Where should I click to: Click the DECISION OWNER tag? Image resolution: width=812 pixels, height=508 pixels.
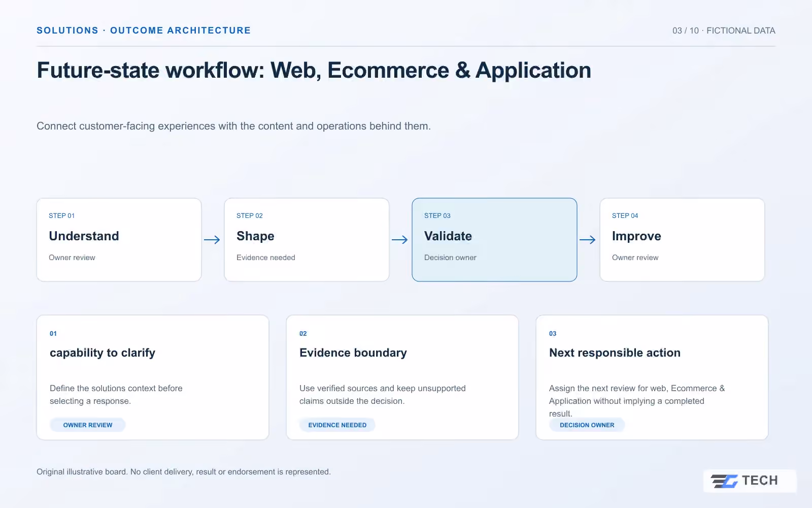(587, 425)
